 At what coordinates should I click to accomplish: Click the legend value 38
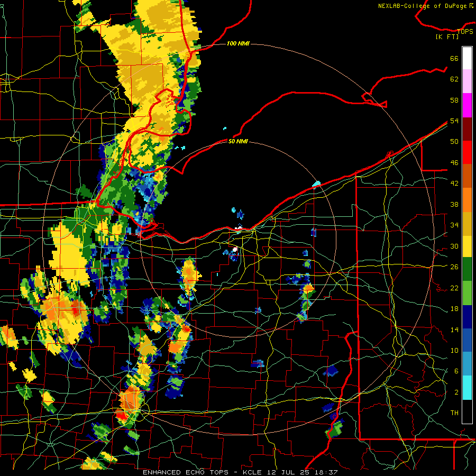point(454,205)
